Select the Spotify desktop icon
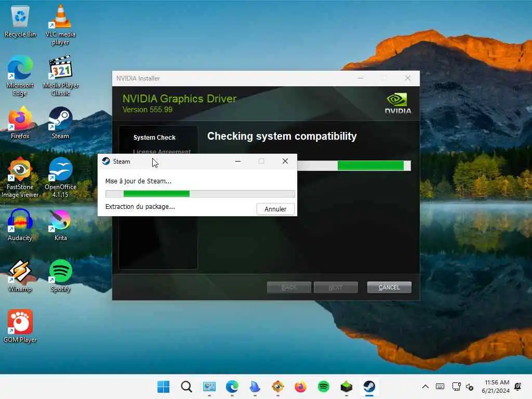This screenshot has width=532, height=399. pos(60,275)
